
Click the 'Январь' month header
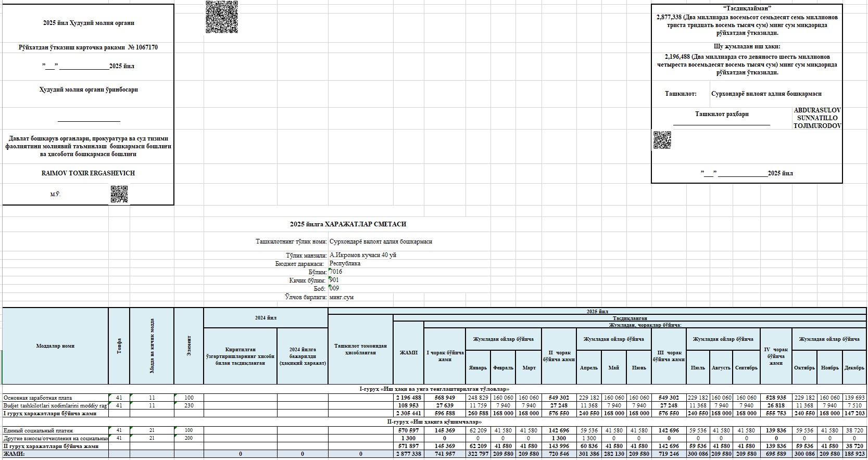477,367
